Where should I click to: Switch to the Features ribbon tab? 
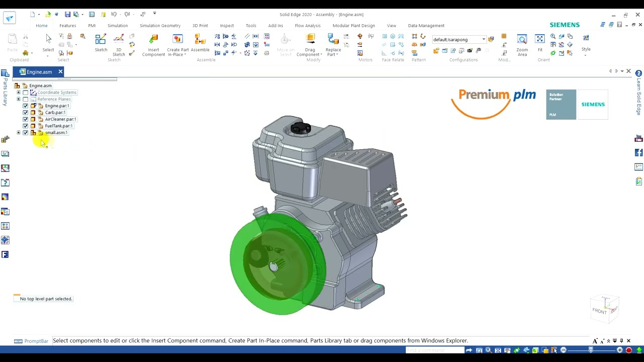67,26
